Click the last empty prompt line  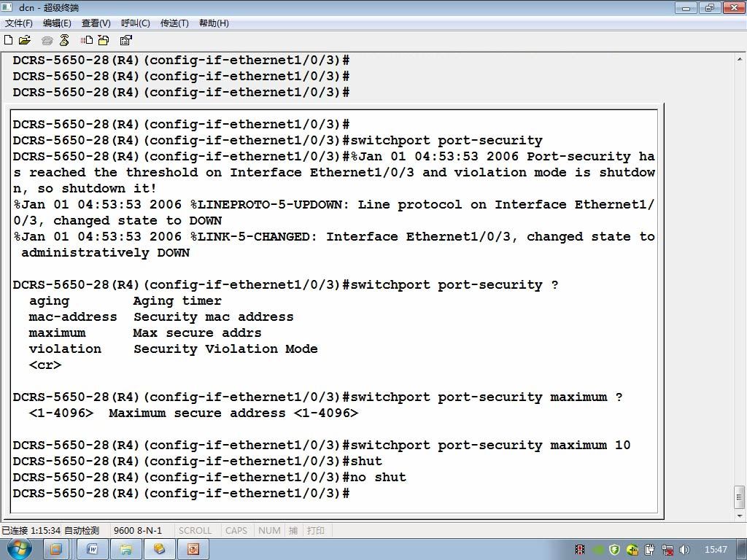point(182,494)
